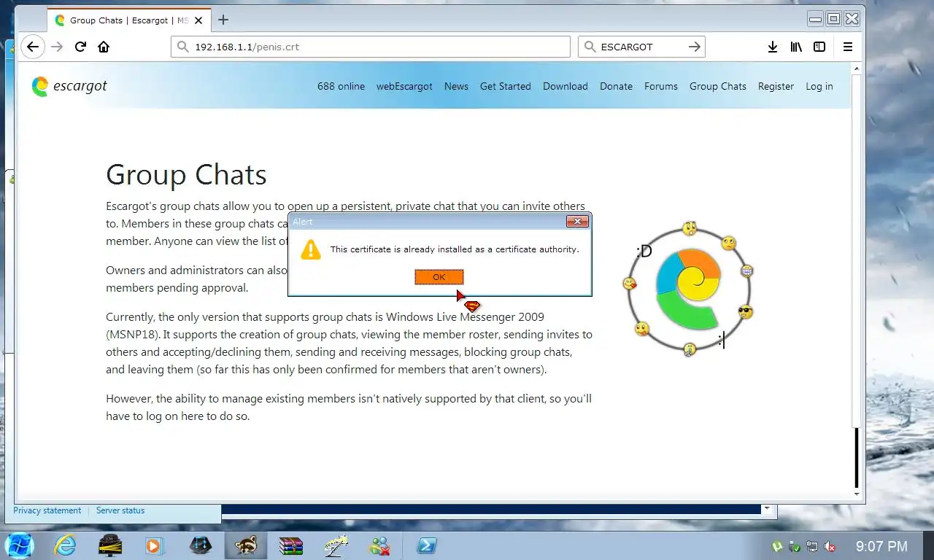Open the Forums page
The height and width of the screenshot is (560, 934).
click(x=661, y=86)
